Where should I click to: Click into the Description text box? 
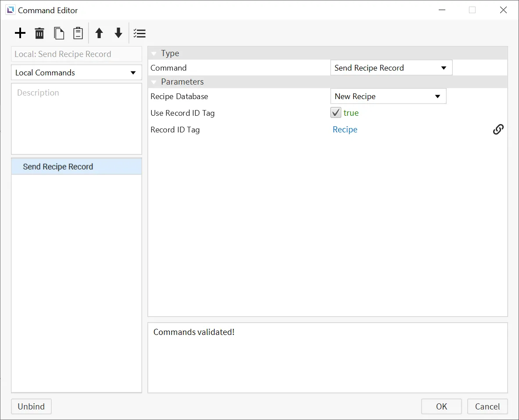[76, 118]
